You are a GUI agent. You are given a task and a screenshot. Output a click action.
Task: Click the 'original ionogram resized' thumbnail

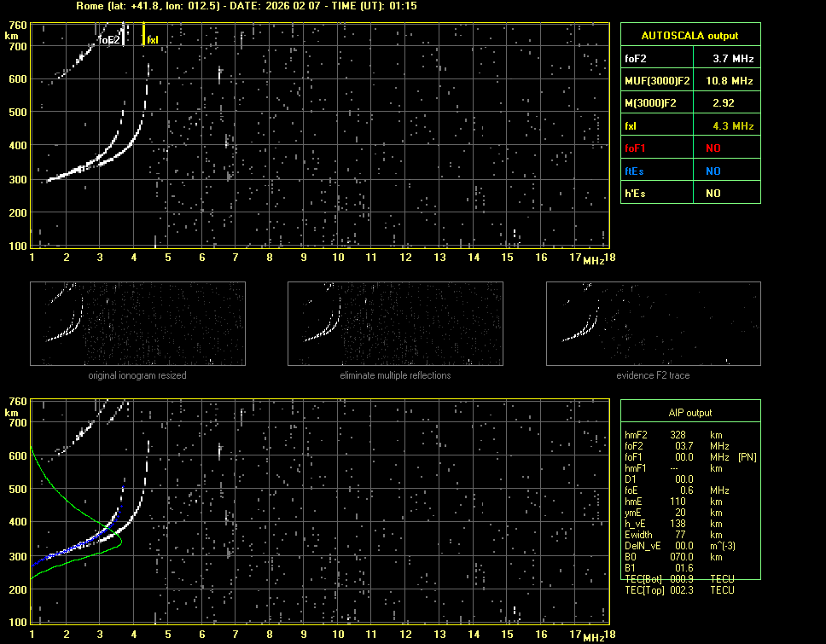click(137, 323)
